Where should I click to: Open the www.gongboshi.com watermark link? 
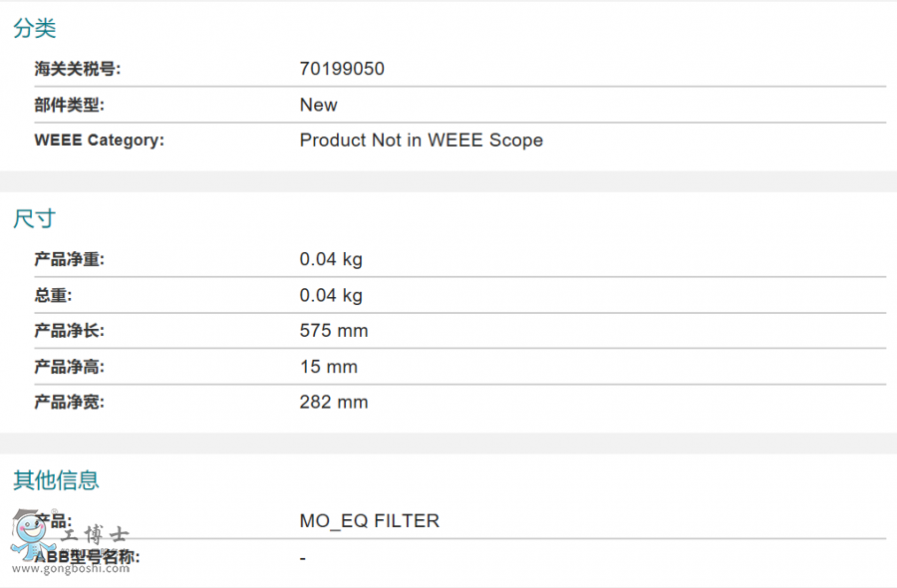(72, 569)
